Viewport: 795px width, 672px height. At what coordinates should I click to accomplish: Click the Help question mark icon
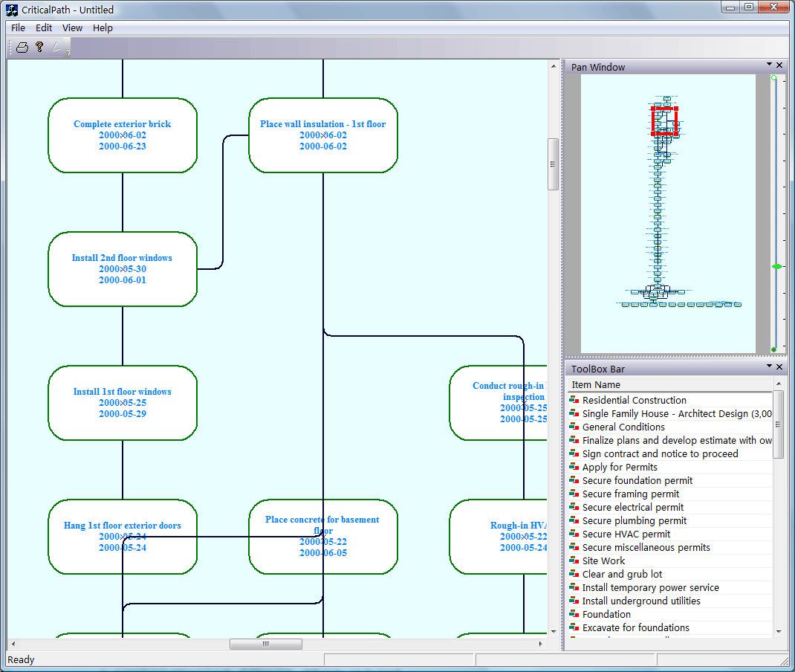click(x=39, y=47)
